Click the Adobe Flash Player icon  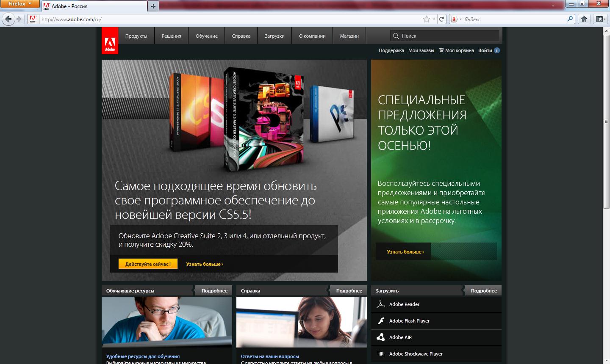pyautogui.click(x=381, y=321)
